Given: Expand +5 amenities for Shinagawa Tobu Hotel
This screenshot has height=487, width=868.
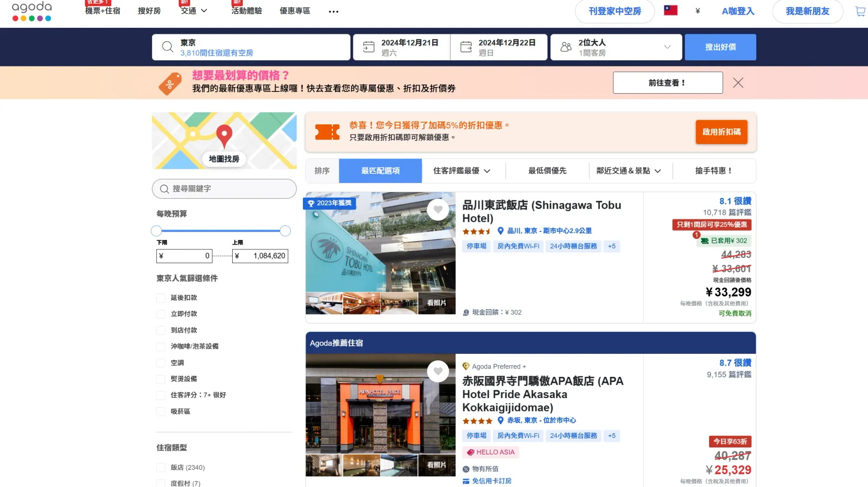Looking at the screenshot, I should [612, 246].
